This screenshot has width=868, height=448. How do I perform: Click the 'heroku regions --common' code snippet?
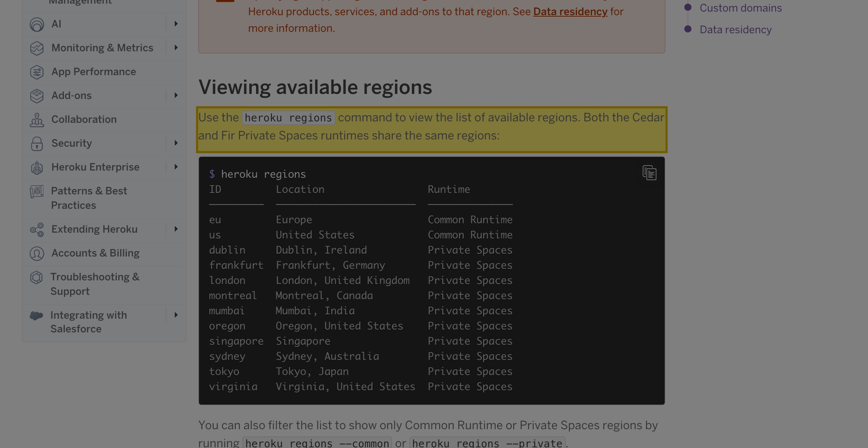click(317, 443)
